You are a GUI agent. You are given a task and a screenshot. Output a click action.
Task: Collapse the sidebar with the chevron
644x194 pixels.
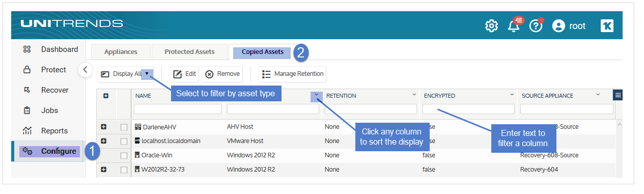point(85,69)
